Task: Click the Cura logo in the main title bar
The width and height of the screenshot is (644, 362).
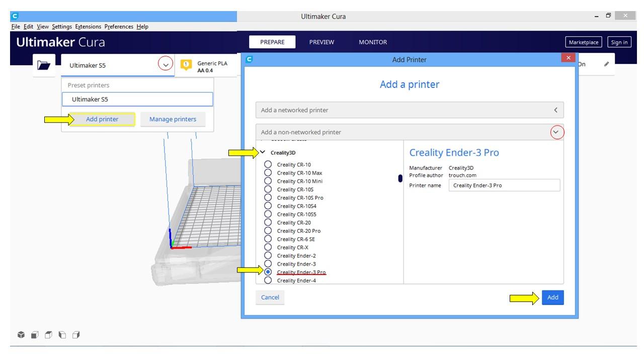Action: pyautogui.click(x=14, y=16)
